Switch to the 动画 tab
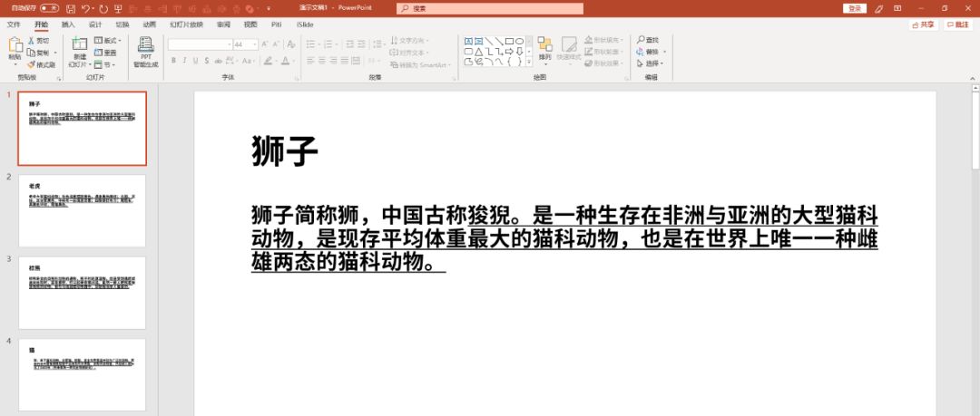The height and width of the screenshot is (416, 980). coord(150,24)
